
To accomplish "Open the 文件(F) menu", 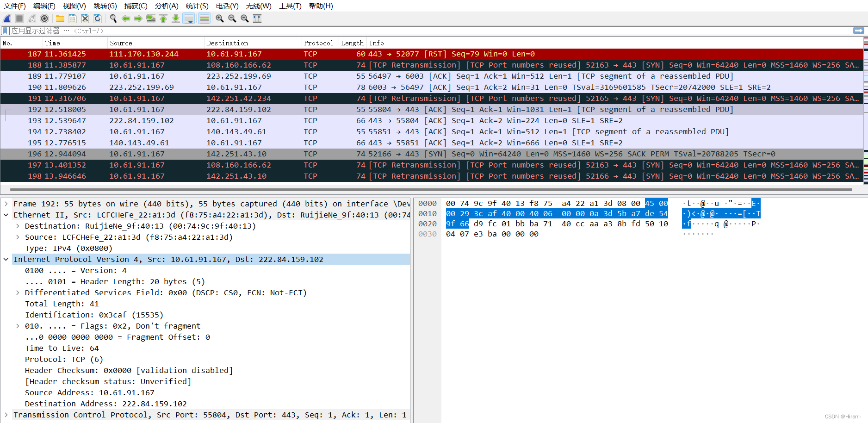I will coord(15,6).
